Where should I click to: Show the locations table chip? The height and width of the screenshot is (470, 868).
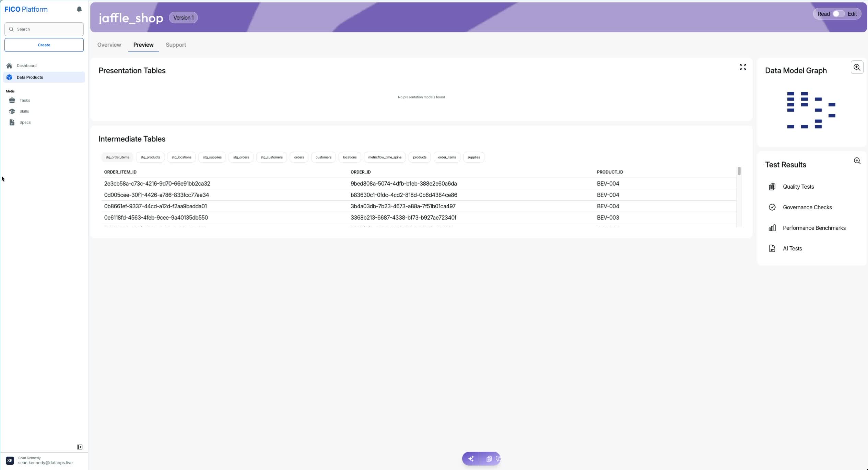[350, 157]
